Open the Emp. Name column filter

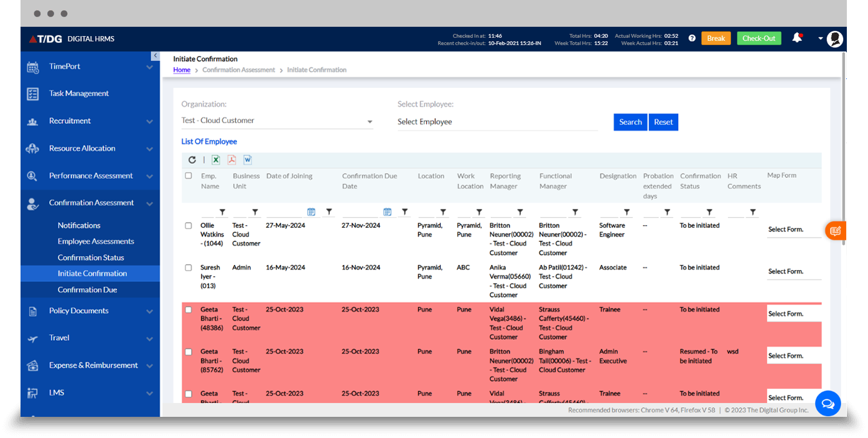222,212
